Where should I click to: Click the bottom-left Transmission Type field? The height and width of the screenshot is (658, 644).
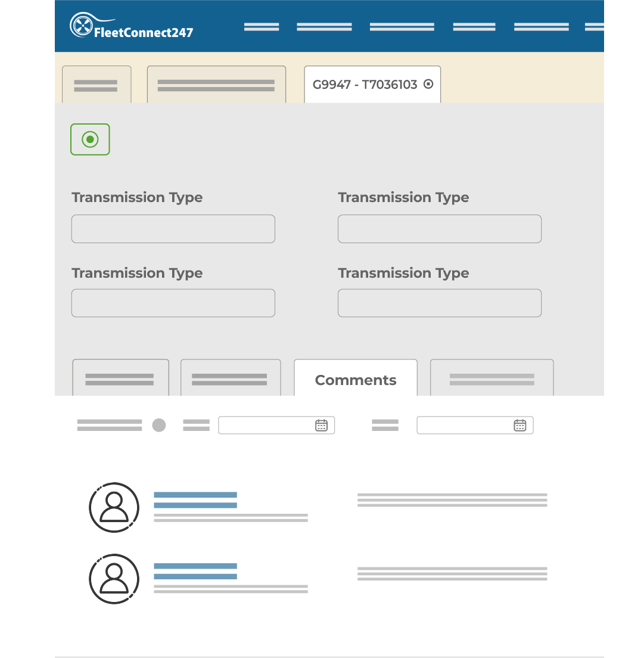(173, 303)
